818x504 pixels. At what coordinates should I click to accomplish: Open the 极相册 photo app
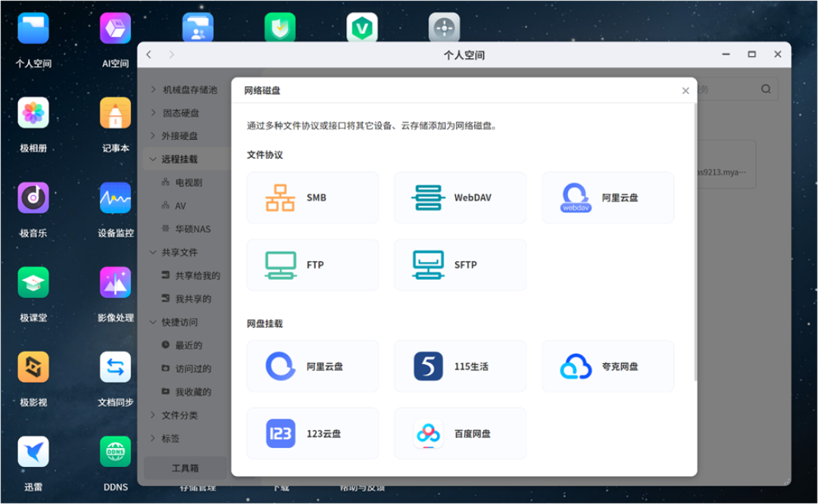tap(33, 113)
